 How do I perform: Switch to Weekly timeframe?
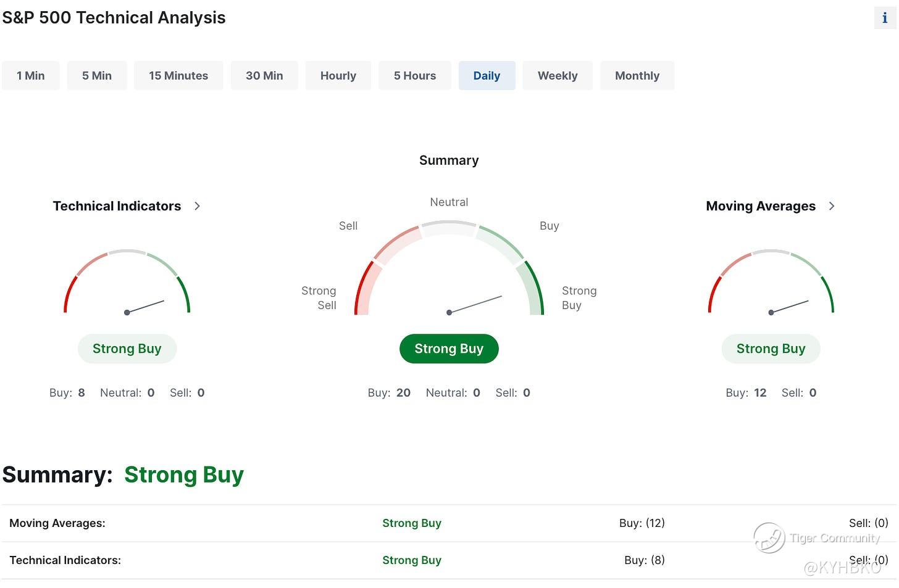[x=558, y=76]
